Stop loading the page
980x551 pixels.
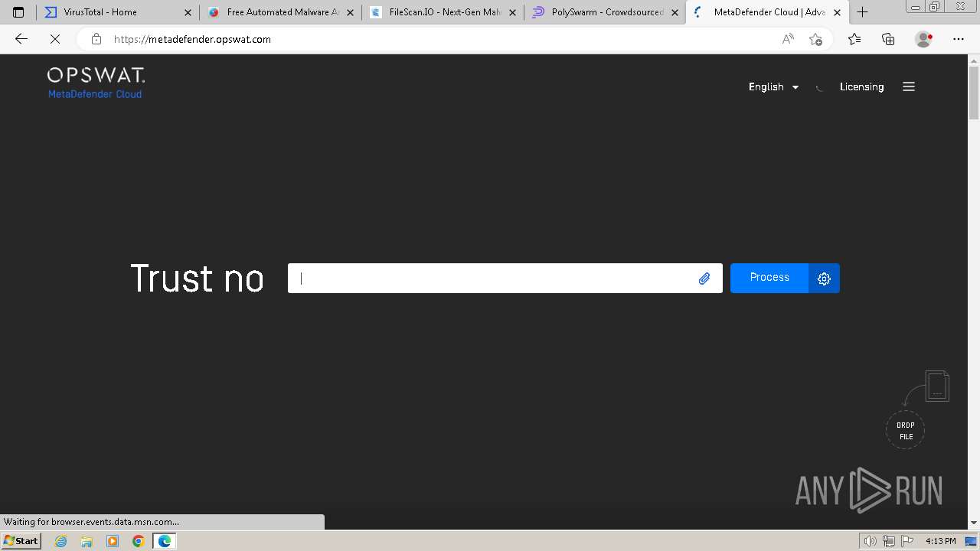click(x=55, y=39)
